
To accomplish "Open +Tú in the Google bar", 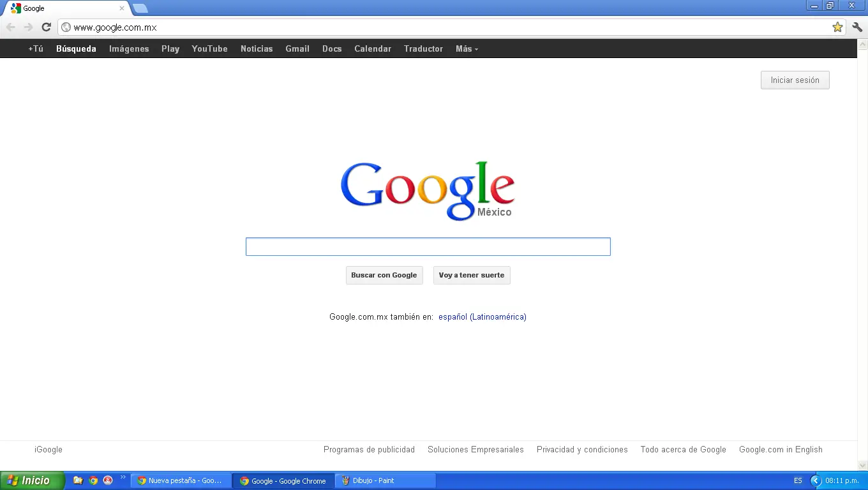I will coord(36,48).
